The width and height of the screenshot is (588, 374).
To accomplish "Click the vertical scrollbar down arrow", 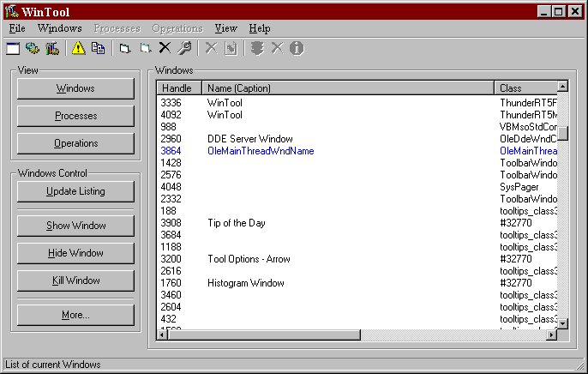I will pos(563,322).
